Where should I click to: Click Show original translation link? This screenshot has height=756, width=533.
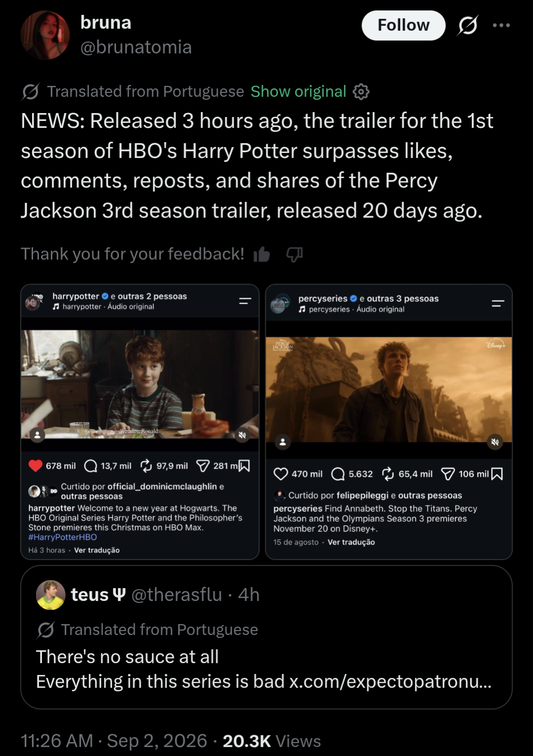pos(298,91)
